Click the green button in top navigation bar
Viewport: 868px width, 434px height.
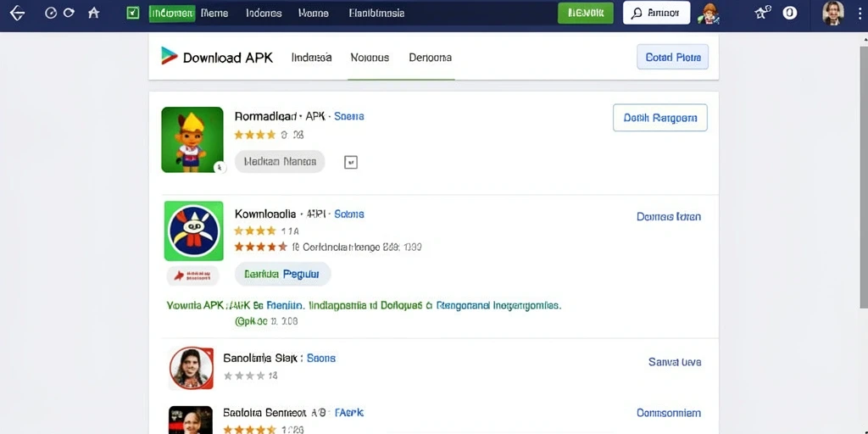(x=586, y=13)
